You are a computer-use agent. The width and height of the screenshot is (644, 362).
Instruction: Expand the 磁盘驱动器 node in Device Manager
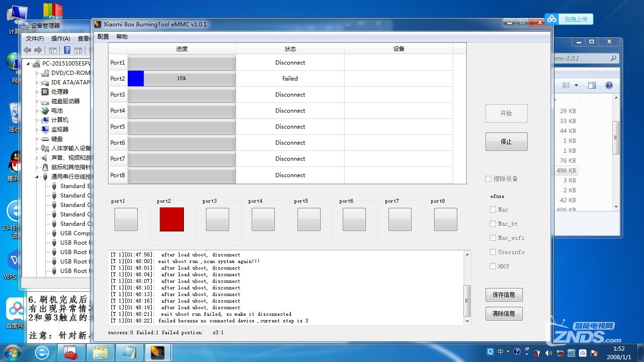37,101
